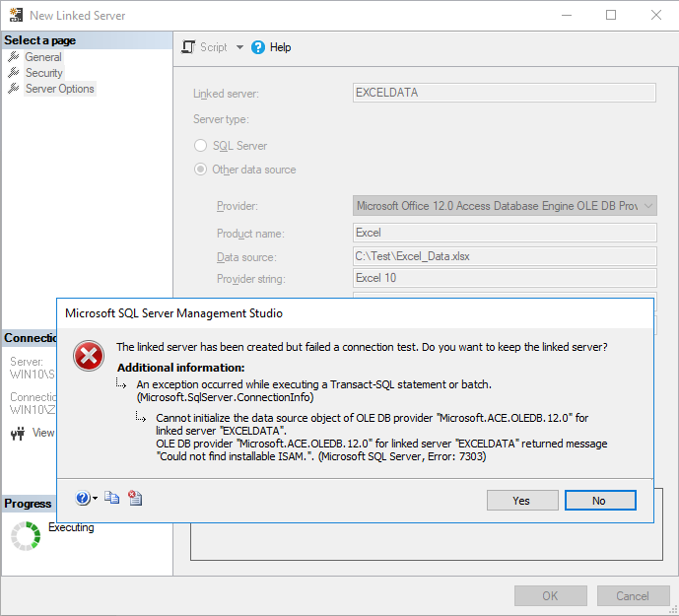The image size is (679, 616).
Task: Show technical details icon in error dialog
Action: click(x=135, y=498)
